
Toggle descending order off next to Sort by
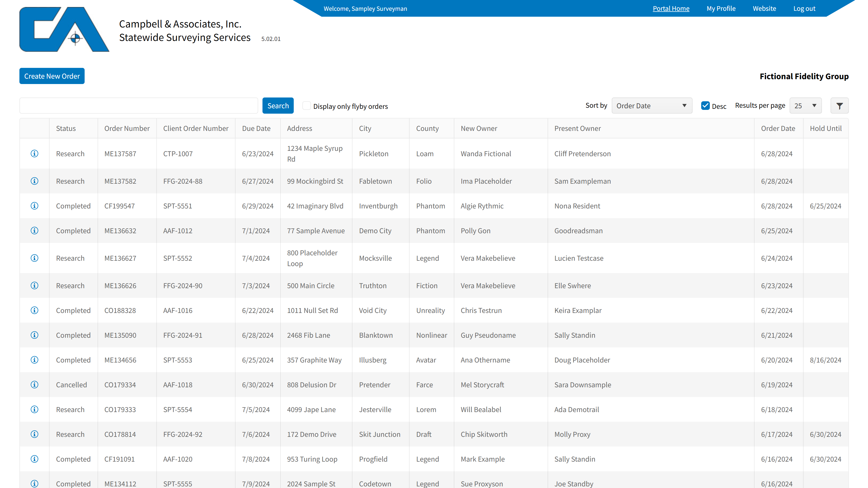pos(705,105)
